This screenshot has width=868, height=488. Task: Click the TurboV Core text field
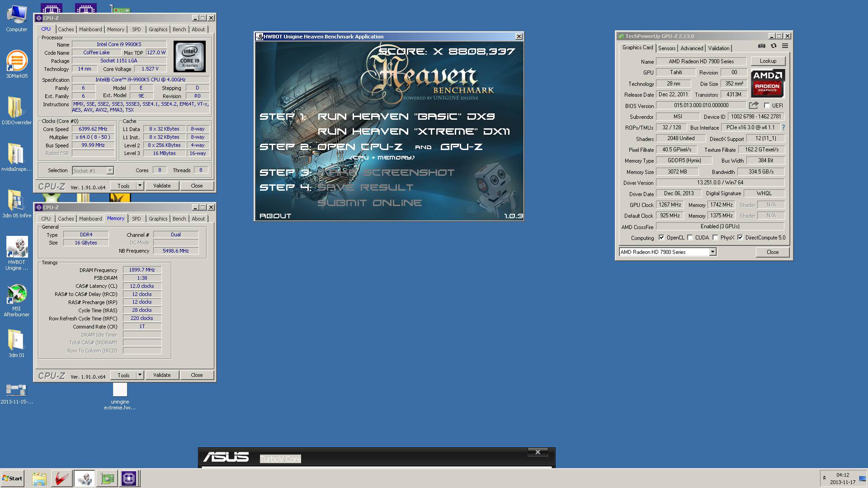tap(280, 459)
